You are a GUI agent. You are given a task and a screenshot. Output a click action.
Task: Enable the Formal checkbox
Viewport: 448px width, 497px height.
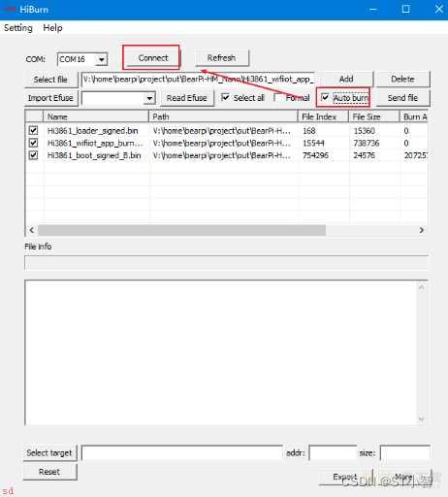pos(277,97)
